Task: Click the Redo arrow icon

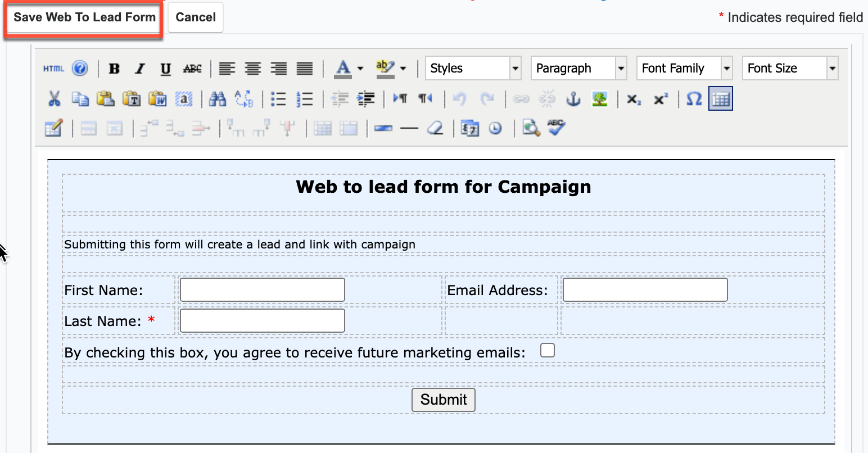Action: click(x=486, y=99)
